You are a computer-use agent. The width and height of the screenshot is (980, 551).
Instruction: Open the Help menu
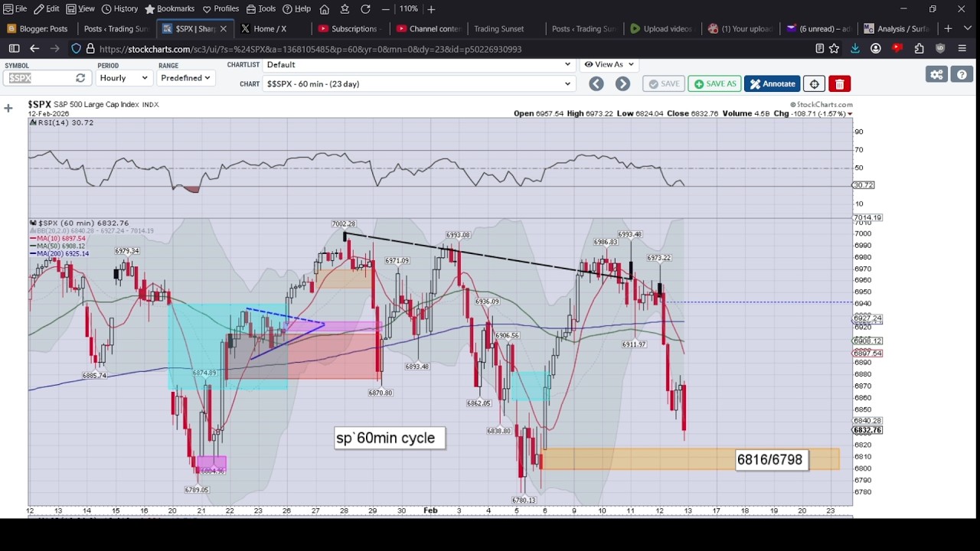(x=297, y=9)
